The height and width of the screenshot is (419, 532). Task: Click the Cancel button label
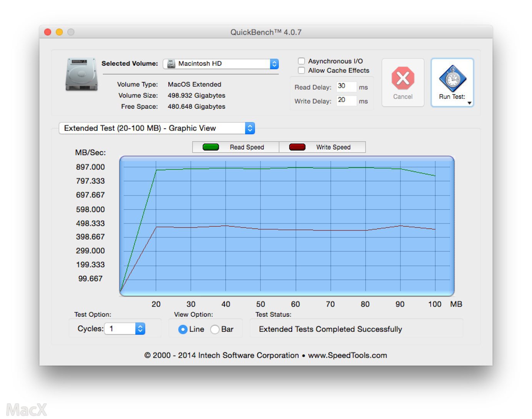click(x=403, y=96)
